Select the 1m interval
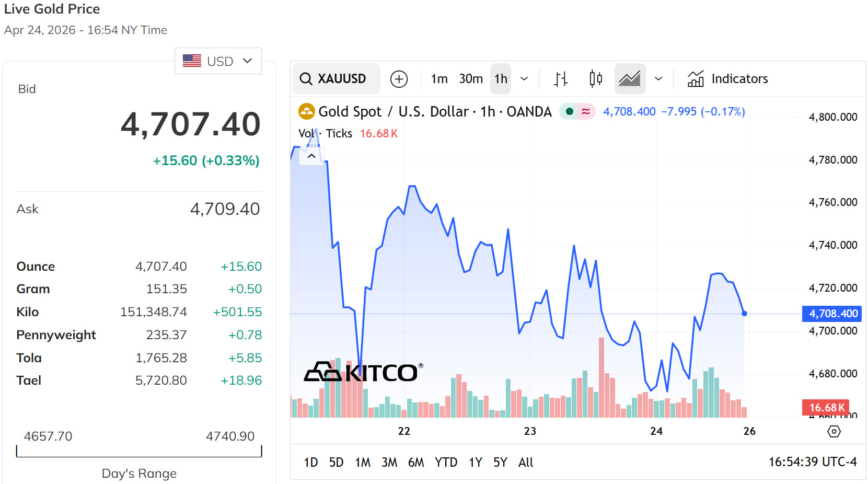This screenshot has width=868, height=484. pos(439,79)
